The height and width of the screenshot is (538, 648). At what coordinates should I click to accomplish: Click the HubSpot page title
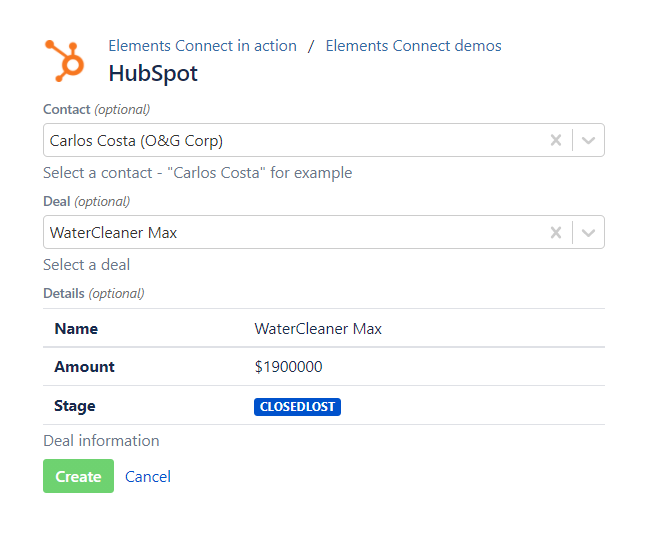(x=153, y=73)
